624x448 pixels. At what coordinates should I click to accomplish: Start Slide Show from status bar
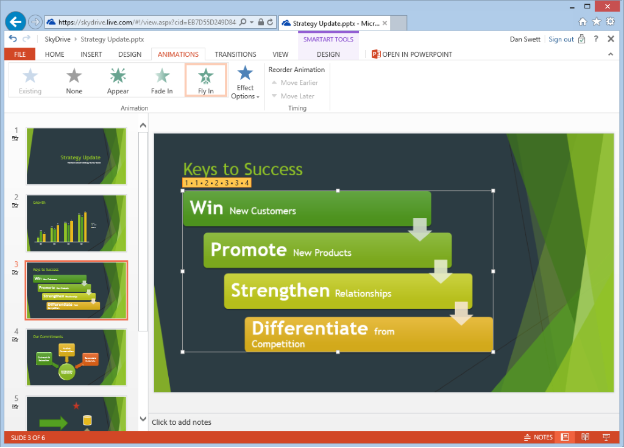click(608, 437)
